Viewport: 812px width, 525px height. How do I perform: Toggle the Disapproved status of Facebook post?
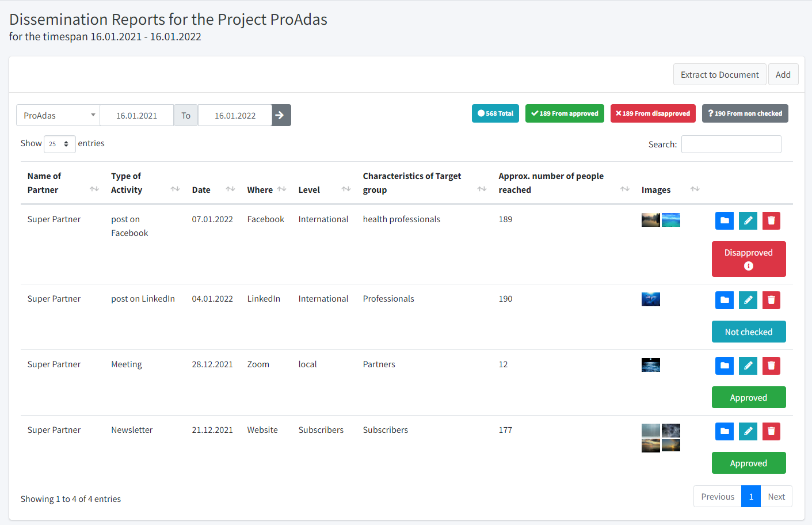pyautogui.click(x=748, y=259)
